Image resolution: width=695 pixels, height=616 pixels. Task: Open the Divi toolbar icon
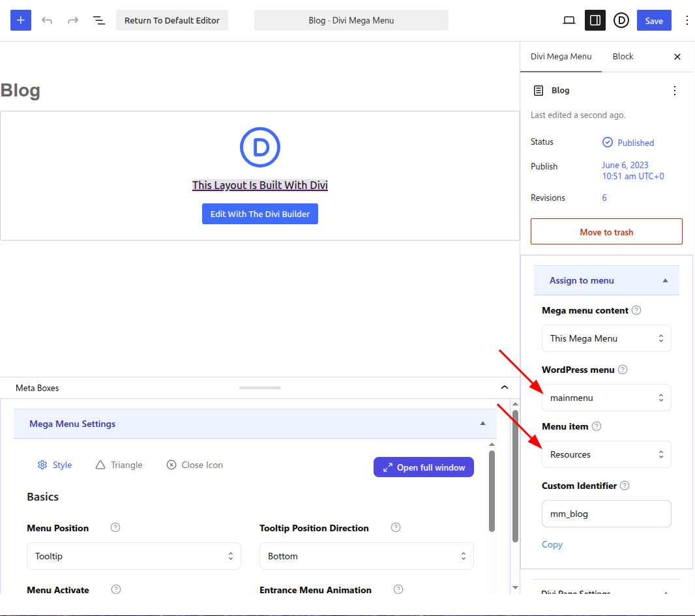pyautogui.click(x=621, y=20)
